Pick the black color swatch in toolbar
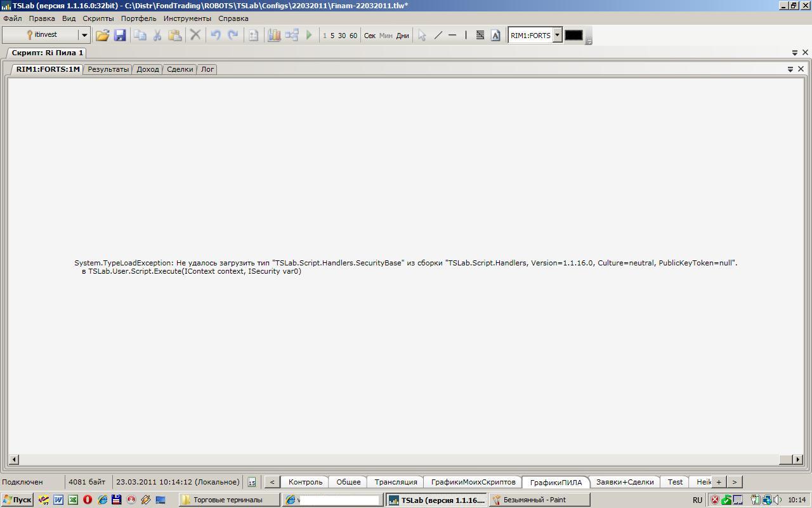This screenshot has width=812, height=508. coord(573,36)
